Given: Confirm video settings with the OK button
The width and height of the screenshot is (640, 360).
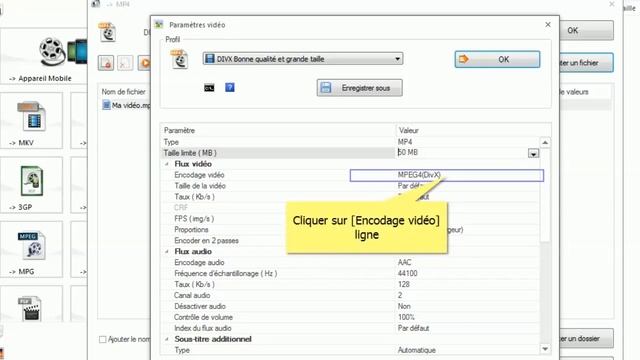Looking at the screenshot, I should coord(497,59).
